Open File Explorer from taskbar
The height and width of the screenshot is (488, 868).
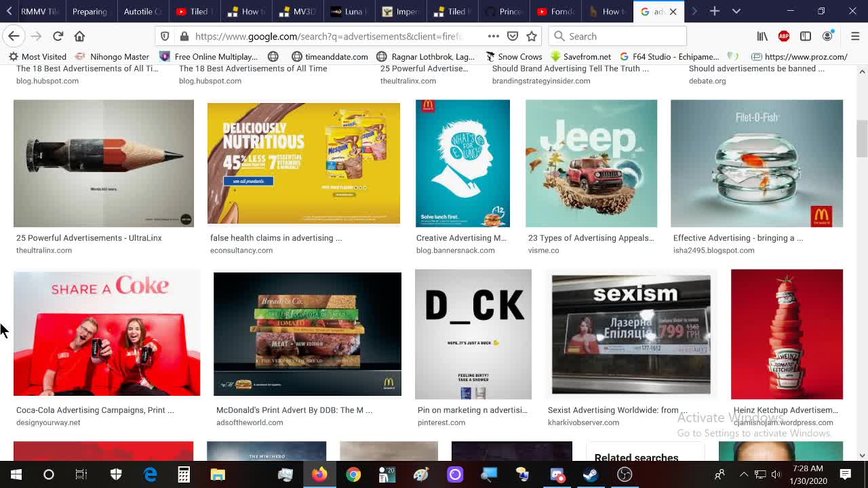(x=218, y=474)
